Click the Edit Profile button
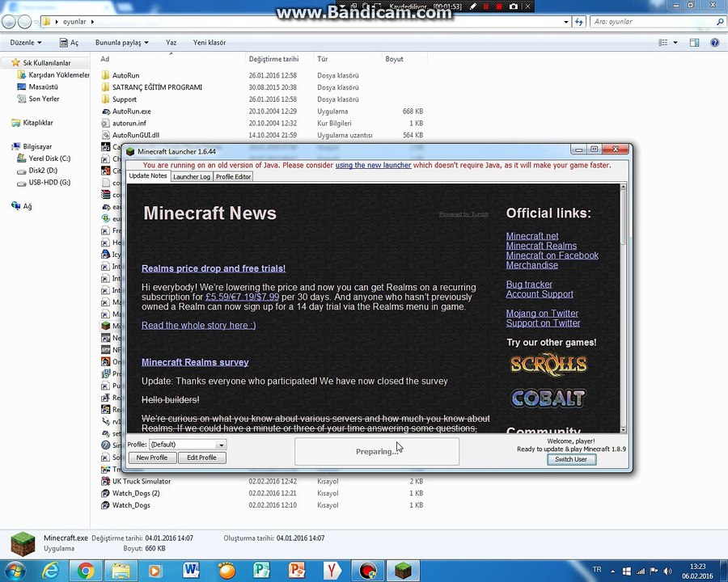Image resolution: width=728 pixels, height=582 pixels. (x=201, y=458)
